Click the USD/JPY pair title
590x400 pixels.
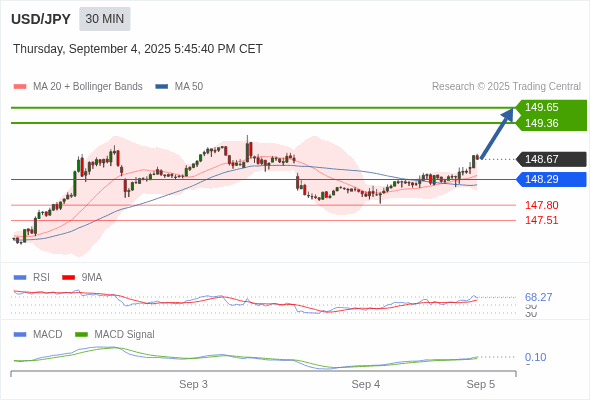click(x=41, y=19)
